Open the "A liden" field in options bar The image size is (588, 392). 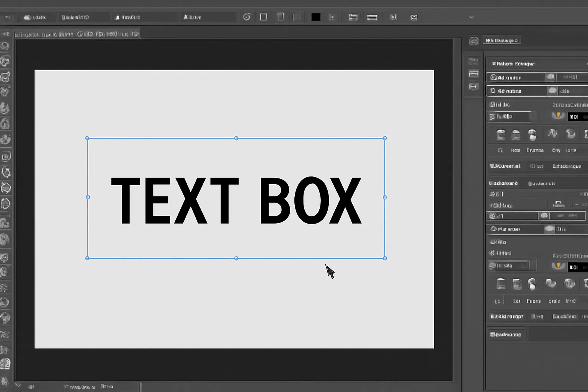(x=209, y=17)
